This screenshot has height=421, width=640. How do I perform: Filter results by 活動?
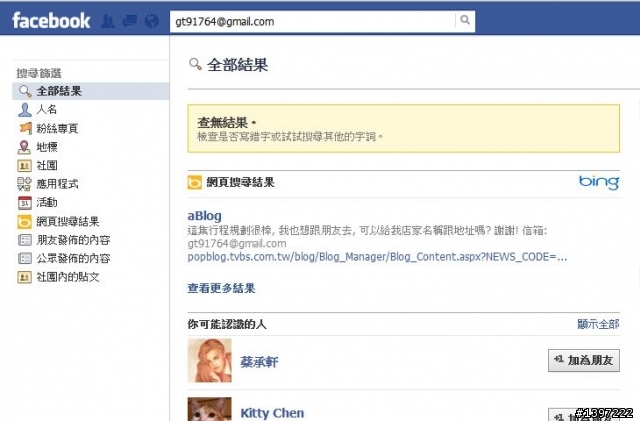pos(47,203)
